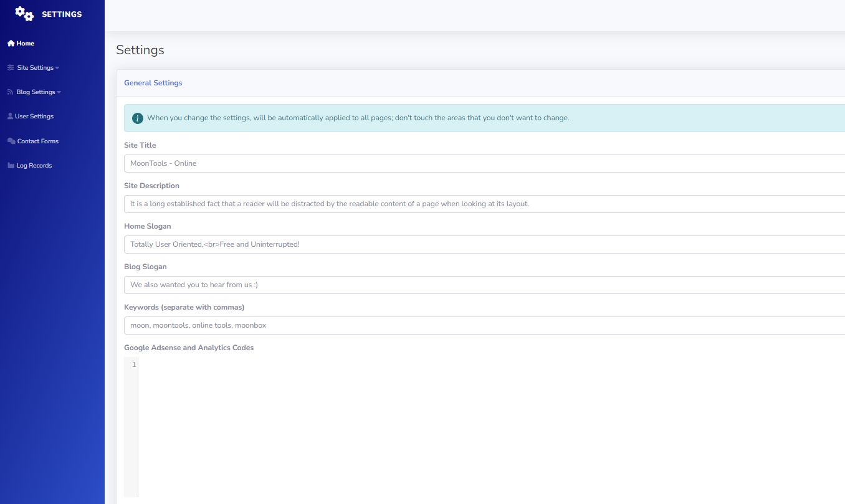Screen dimensions: 845x504
Task: Focus the Site Description input field
Action: tap(484, 204)
